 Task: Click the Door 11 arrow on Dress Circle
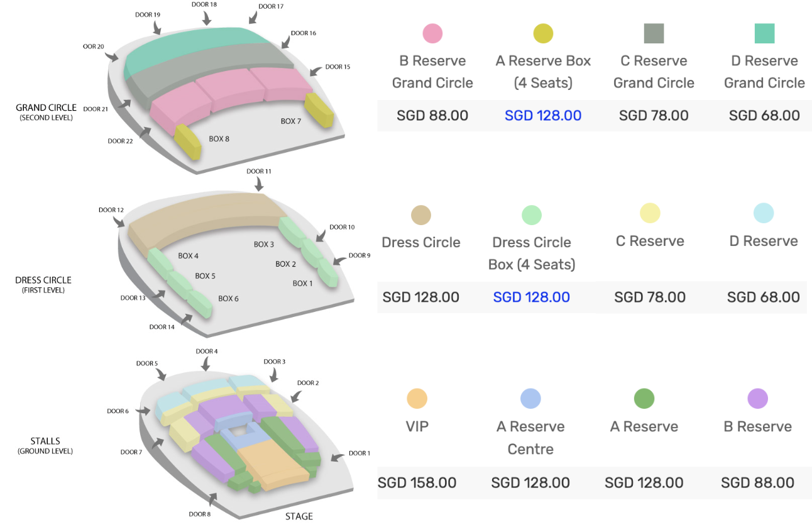tap(259, 184)
